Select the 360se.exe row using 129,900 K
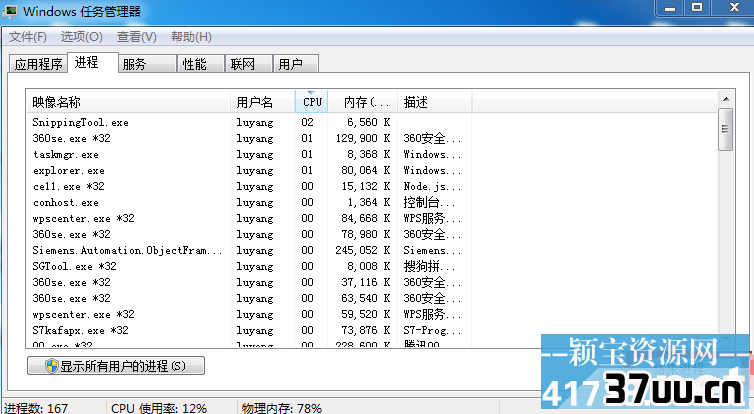Viewport: 754px width, 414px height. click(249, 138)
